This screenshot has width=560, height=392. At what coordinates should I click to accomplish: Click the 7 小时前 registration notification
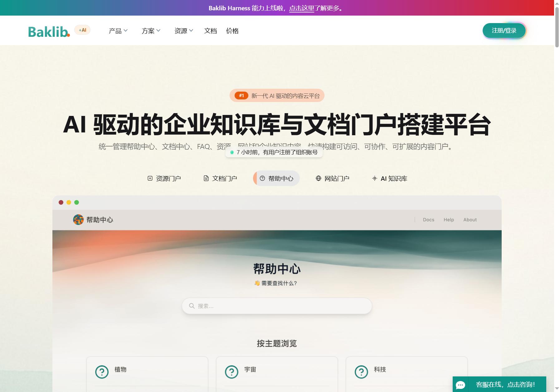[274, 152]
